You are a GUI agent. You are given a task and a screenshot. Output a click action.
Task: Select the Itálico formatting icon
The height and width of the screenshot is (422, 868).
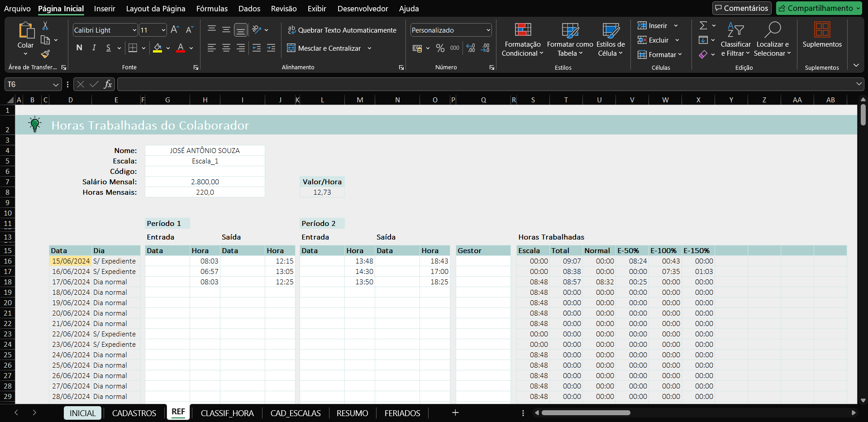point(94,48)
